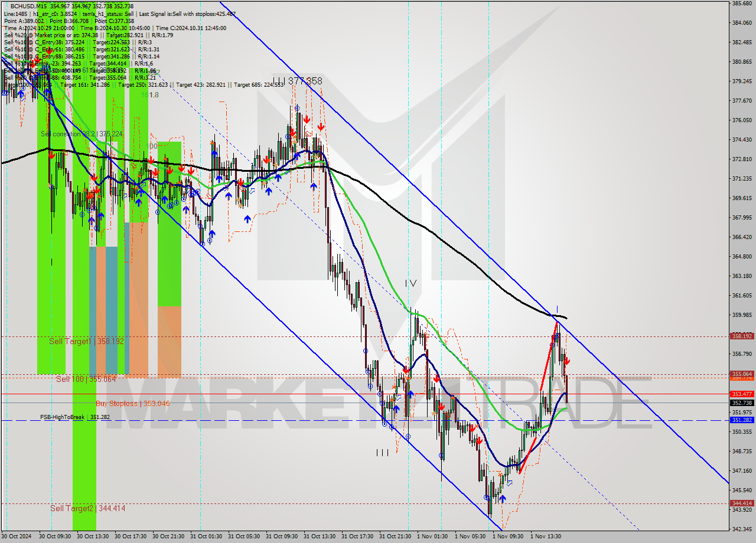Click the blue buy arrow above the 344.414 line
The height and width of the screenshot is (543, 756).
tap(502, 499)
